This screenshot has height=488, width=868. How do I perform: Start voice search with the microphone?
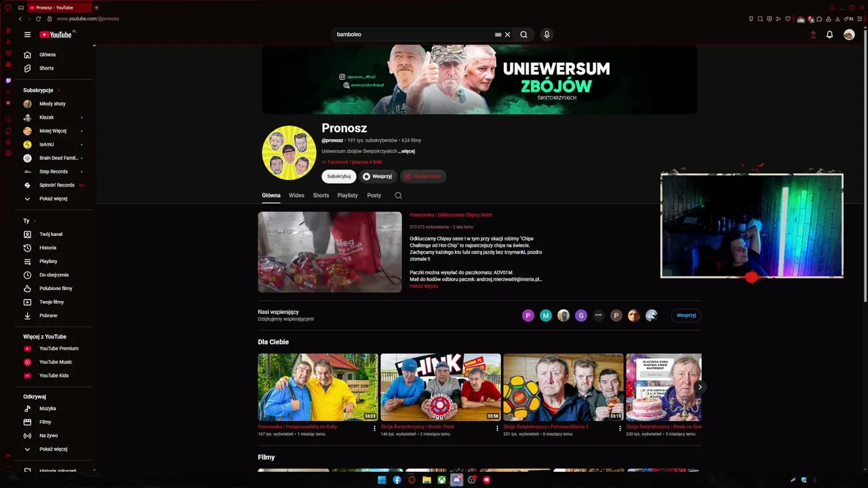click(547, 35)
